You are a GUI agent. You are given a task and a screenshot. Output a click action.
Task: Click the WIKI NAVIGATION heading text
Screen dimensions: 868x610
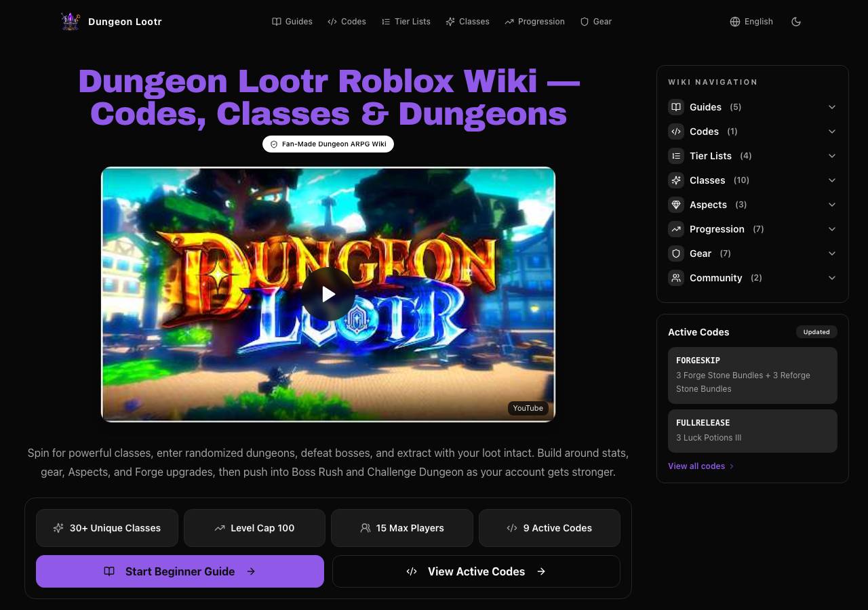pyautogui.click(x=713, y=82)
